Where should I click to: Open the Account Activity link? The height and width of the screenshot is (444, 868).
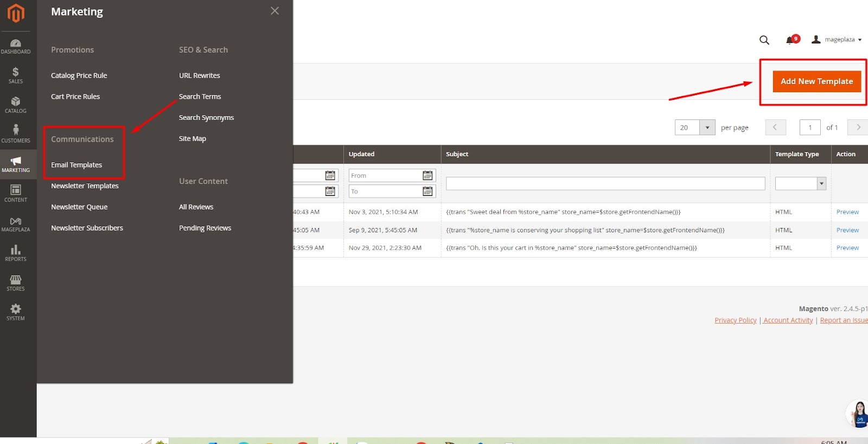(788, 320)
